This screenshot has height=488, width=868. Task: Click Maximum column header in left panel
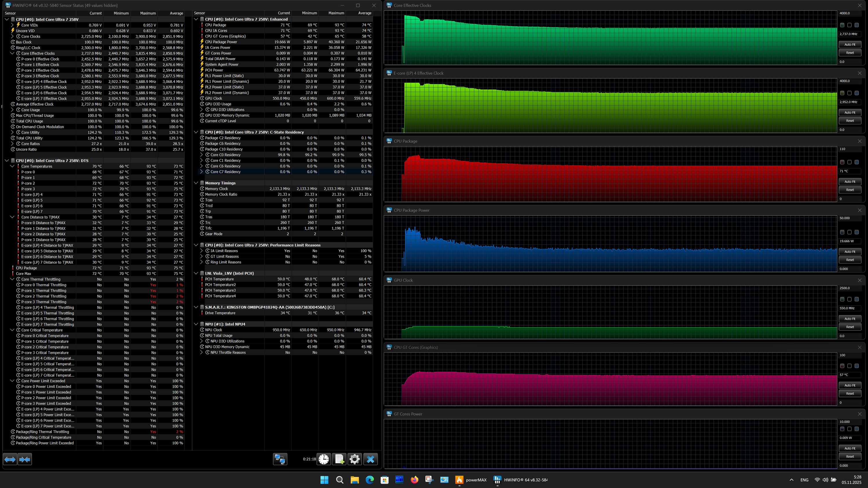[148, 13]
